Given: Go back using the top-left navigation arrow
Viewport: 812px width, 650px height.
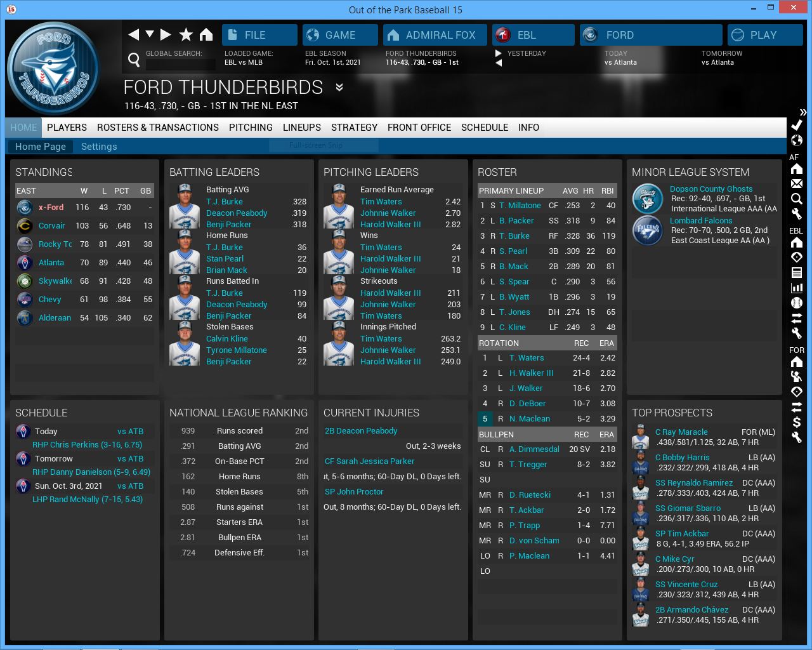Looking at the screenshot, I should click(x=133, y=35).
